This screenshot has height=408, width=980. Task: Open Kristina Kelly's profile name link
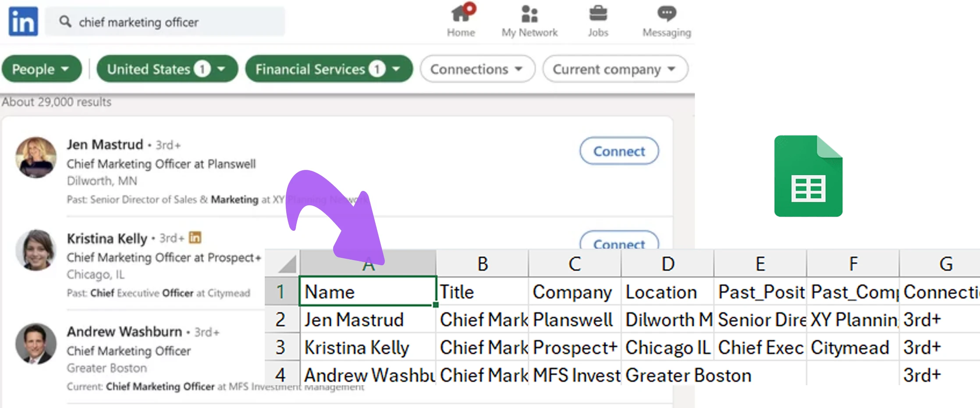(107, 239)
